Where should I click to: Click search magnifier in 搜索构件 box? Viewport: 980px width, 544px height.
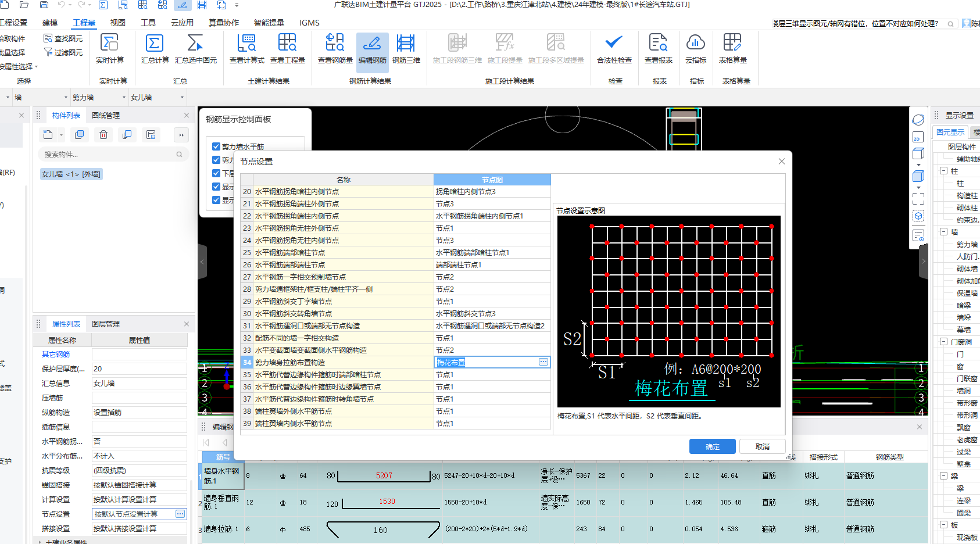point(180,155)
